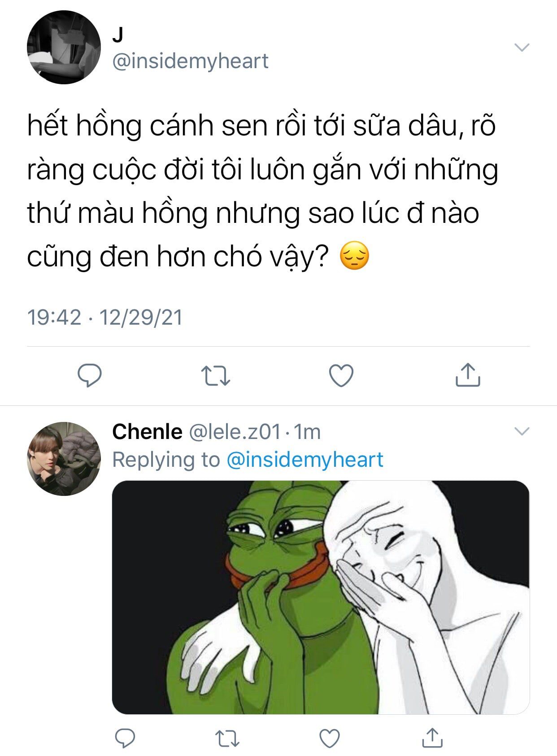Image resolution: width=557 pixels, height=756 pixels.
Task: Open Chenle's profile avatar
Action: (64, 458)
